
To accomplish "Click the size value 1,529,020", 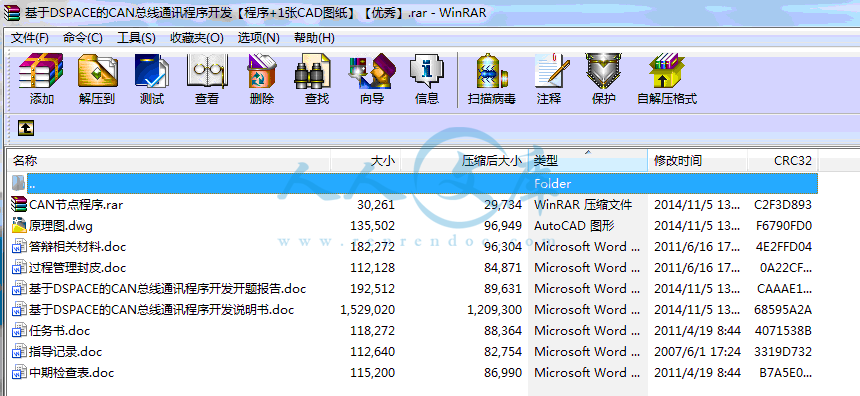I will [367, 310].
